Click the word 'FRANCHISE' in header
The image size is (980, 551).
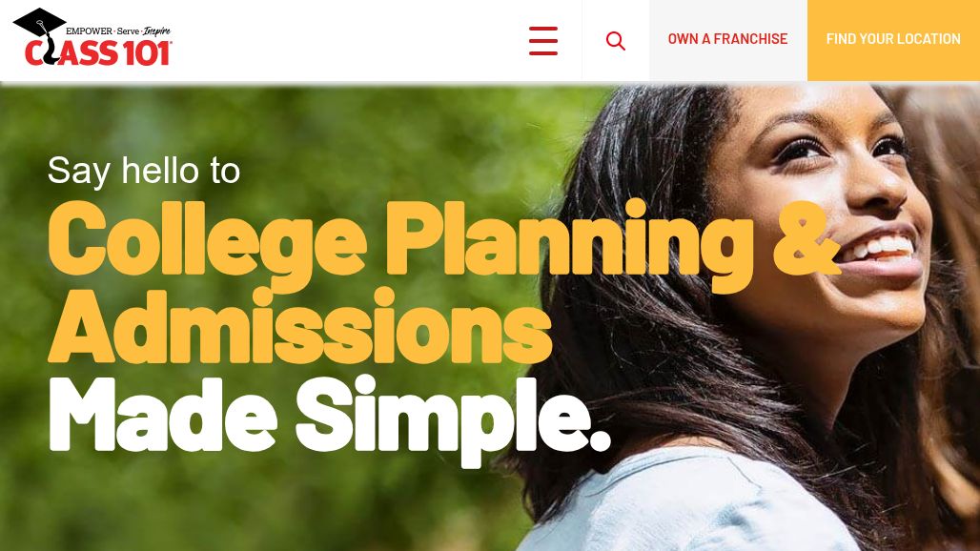click(750, 39)
